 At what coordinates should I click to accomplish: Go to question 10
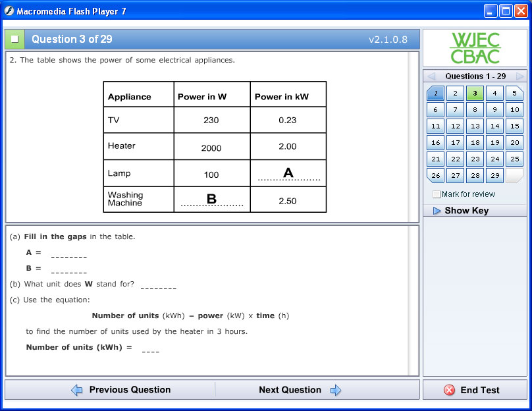click(x=514, y=109)
